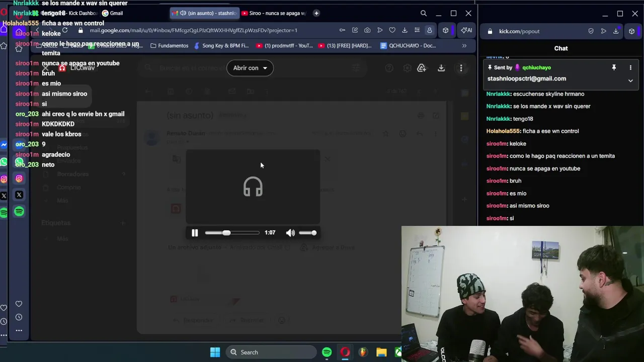Download the LIO.wav attachment
This screenshot has width=644, height=362.
[441, 68]
